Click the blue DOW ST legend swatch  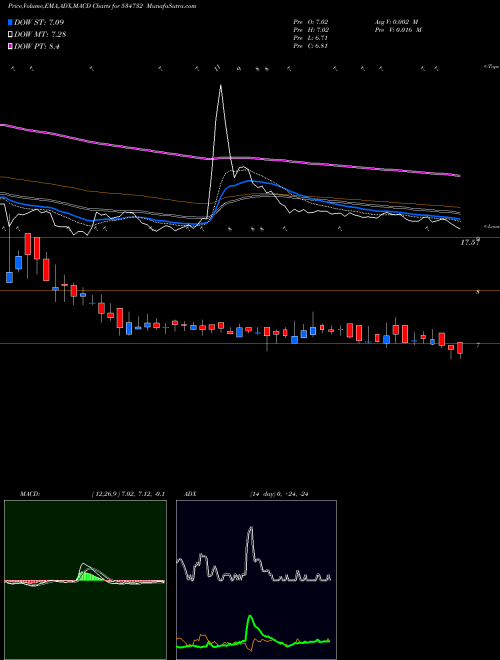[x=10, y=22]
